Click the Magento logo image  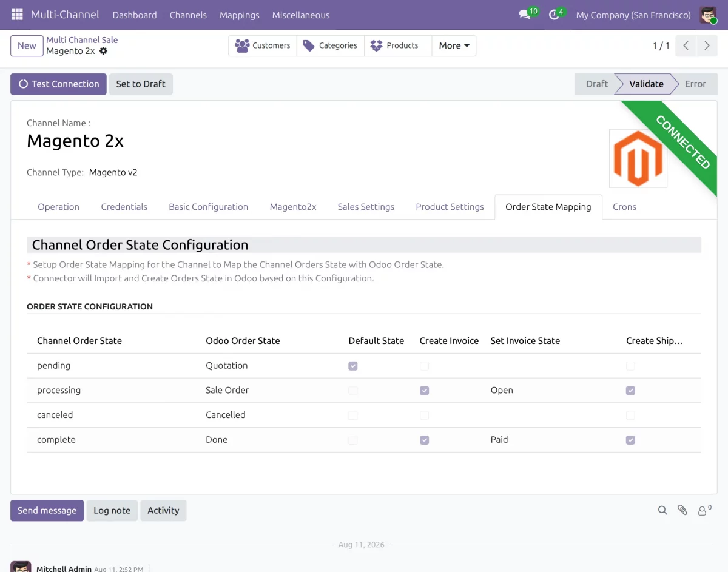click(638, 158)
